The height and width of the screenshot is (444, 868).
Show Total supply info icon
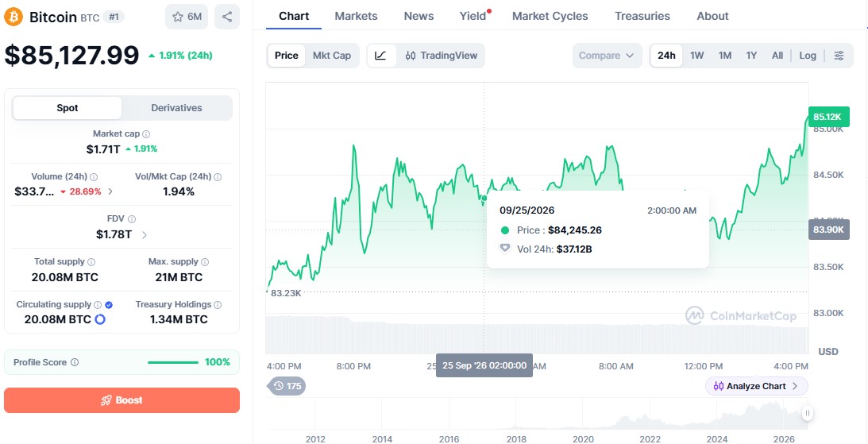(x=91, y=262)
